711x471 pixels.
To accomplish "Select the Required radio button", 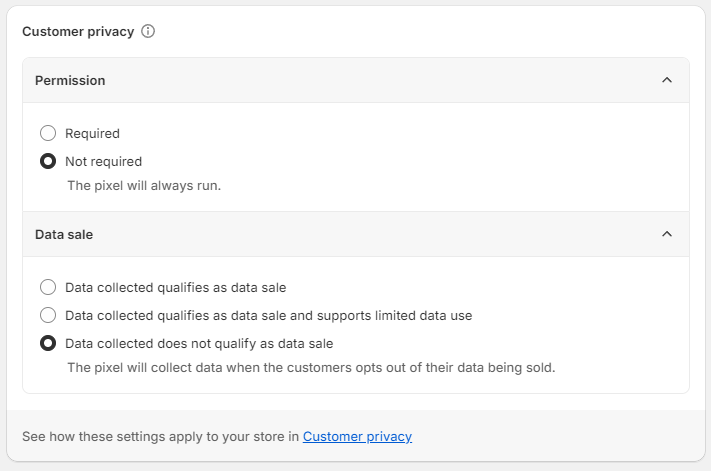I will [x=48, y=133].
